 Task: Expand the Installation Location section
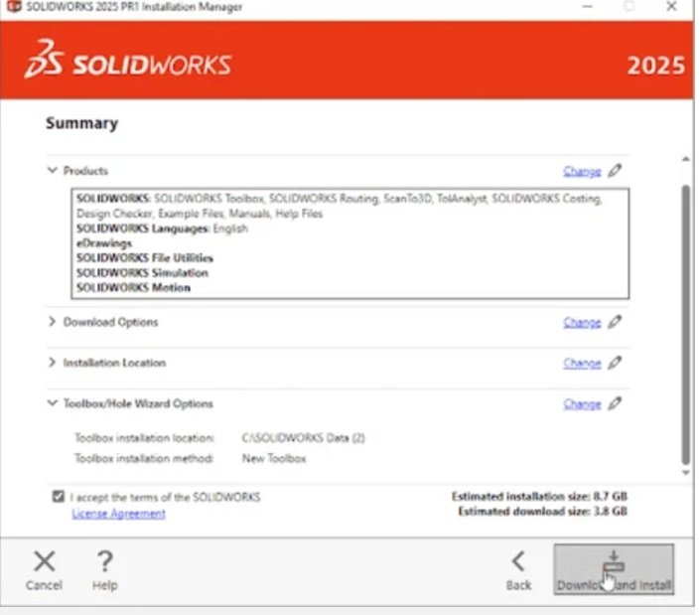(x=53, y=363)
